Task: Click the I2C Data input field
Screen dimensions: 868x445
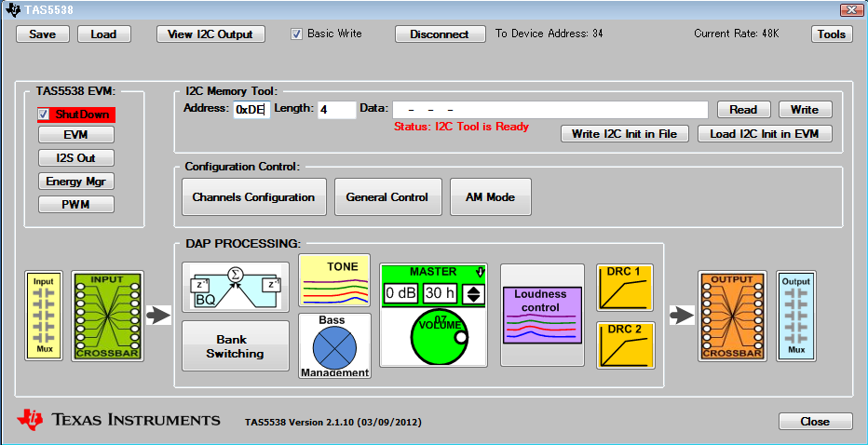Action: (550, 110)
